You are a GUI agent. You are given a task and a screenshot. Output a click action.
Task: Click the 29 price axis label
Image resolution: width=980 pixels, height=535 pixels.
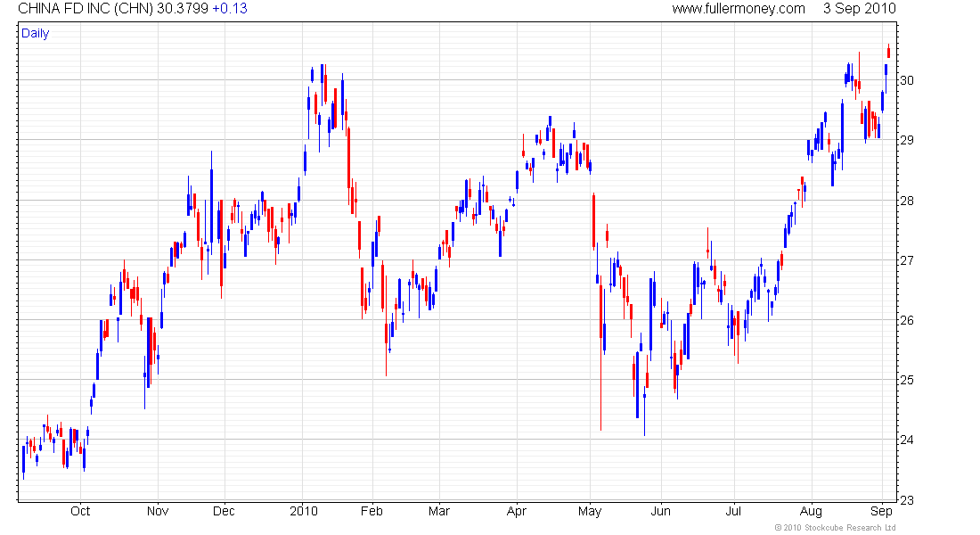(906, 140)
